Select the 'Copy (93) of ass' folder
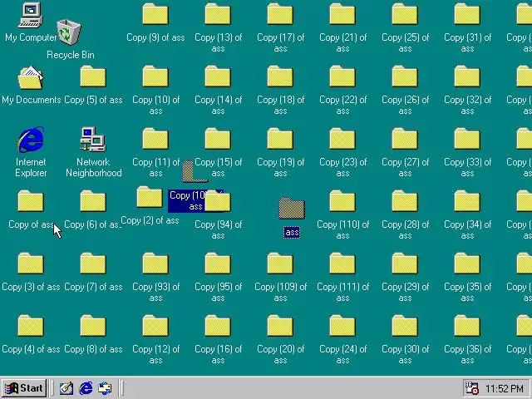 click(155, 264)
